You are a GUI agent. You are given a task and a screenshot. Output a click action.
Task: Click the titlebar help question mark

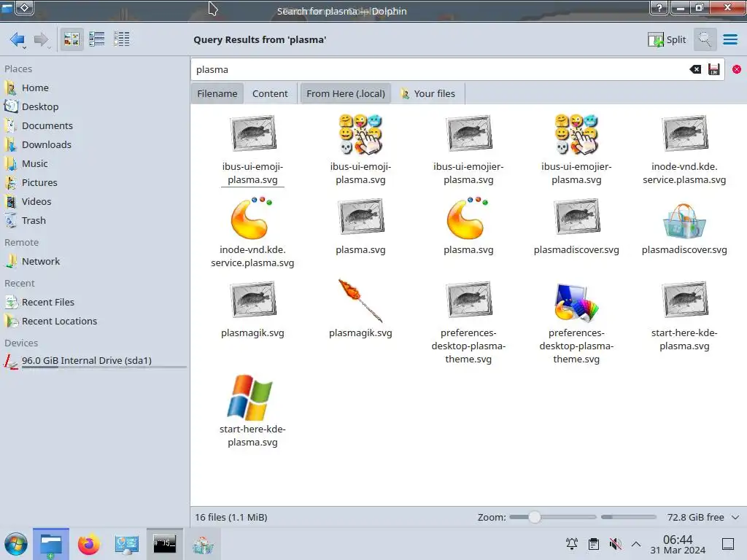[x=659, y=7]
